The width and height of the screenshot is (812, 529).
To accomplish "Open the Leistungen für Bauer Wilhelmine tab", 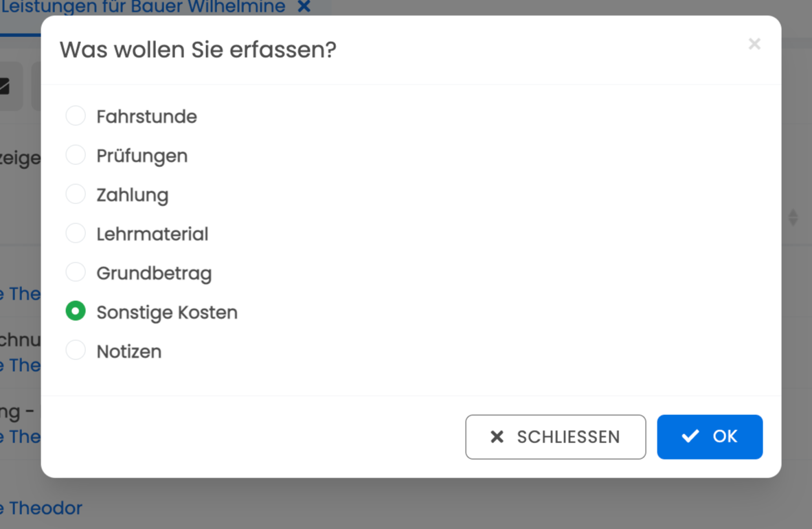I will (143, 7).
